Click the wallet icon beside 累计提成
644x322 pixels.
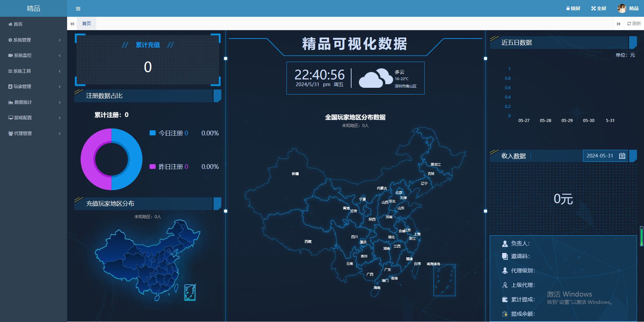click(x=505, y=300)
